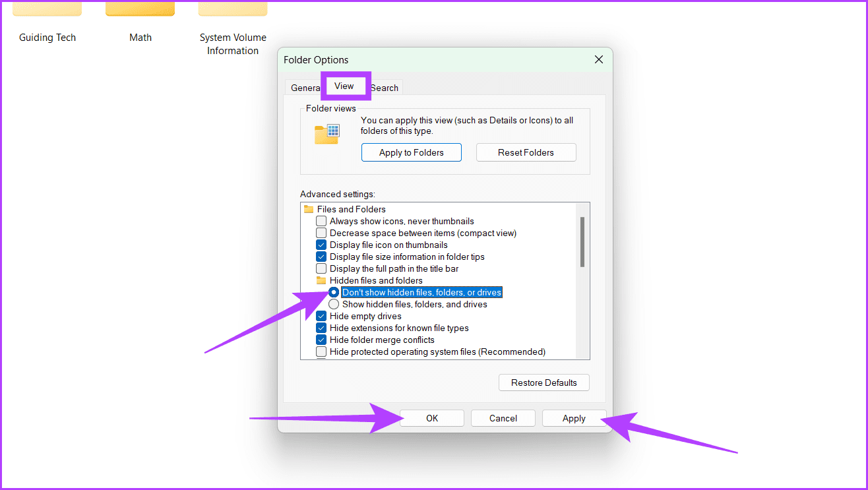Switch to the Search tab
The image size is (868, 490).
(385, 88)
